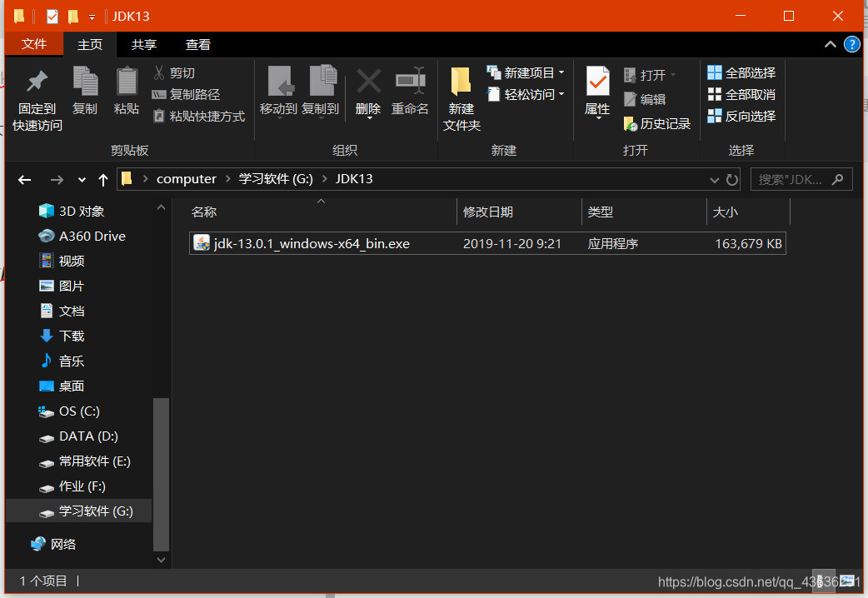This screenshot has height=598, width=868.
Task: Open the 打开 (Open) dropdown
Action: click(x=673, y=75)
